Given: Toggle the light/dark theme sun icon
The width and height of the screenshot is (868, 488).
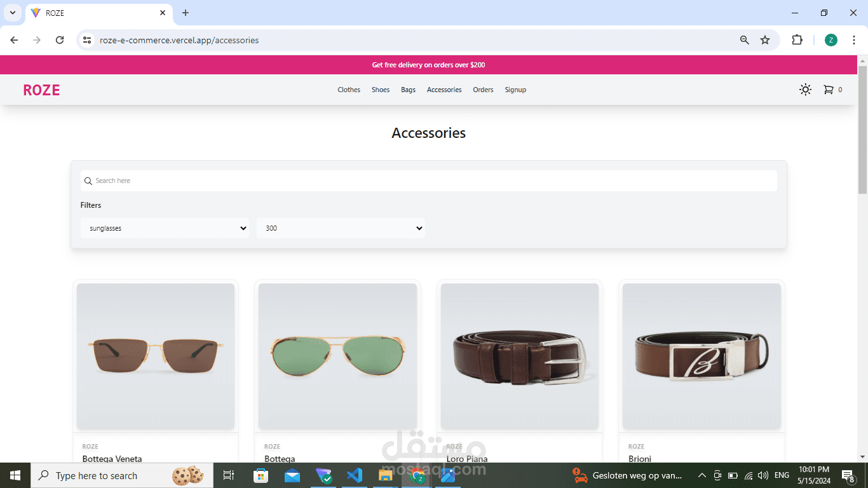Looking at the screenshot, I should [805, 90].
